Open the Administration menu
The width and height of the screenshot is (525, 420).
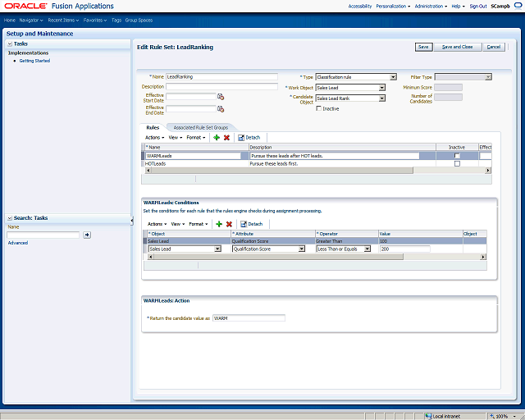431,6
